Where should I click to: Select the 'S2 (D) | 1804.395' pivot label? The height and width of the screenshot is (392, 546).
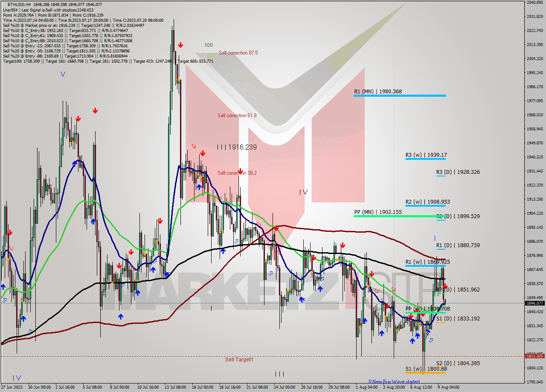pos(458,363)
